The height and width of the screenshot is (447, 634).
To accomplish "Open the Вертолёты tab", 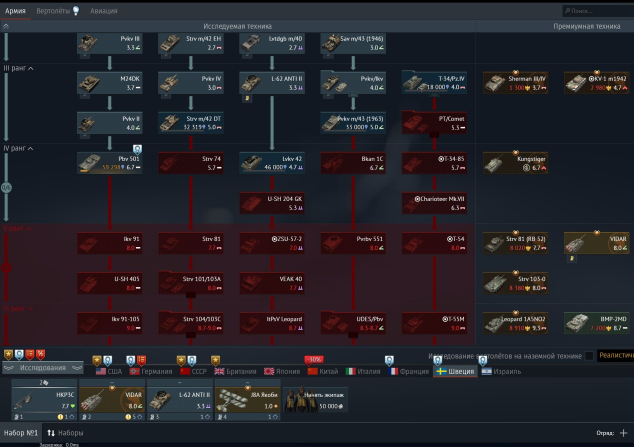I will tap(58, 10).
